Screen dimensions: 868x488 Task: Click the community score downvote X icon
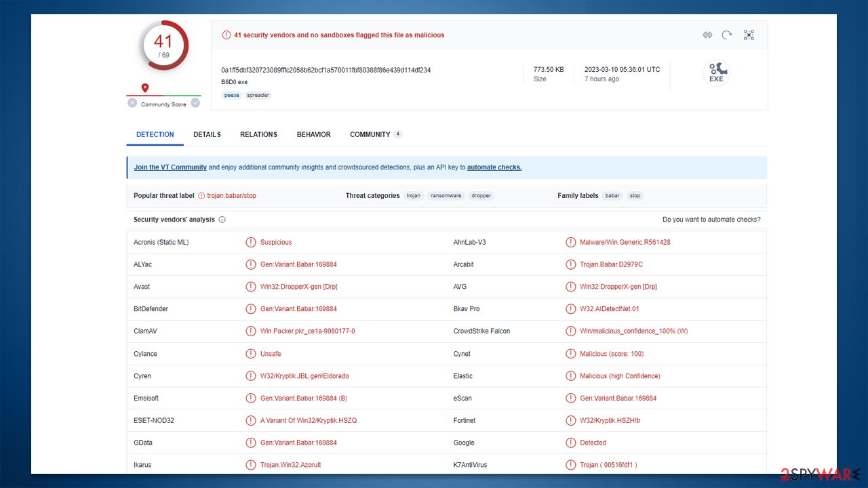(x=132, y=103)
